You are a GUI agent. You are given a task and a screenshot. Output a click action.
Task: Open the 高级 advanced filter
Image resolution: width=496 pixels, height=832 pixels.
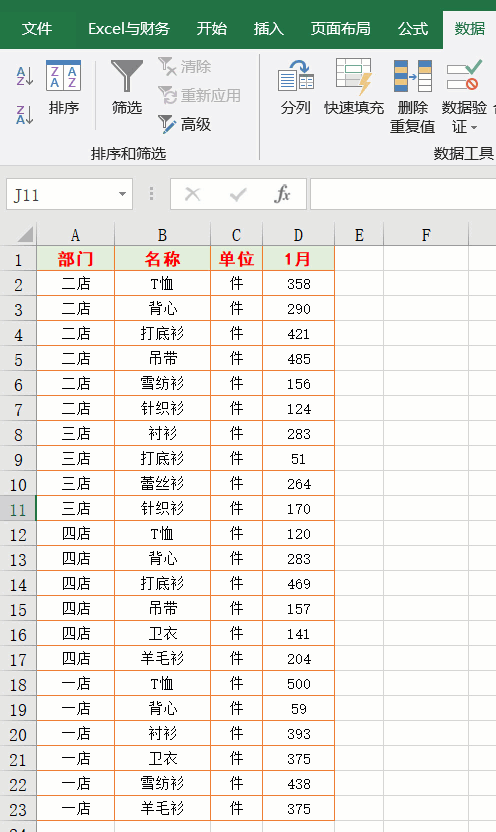tap(185, 125)
